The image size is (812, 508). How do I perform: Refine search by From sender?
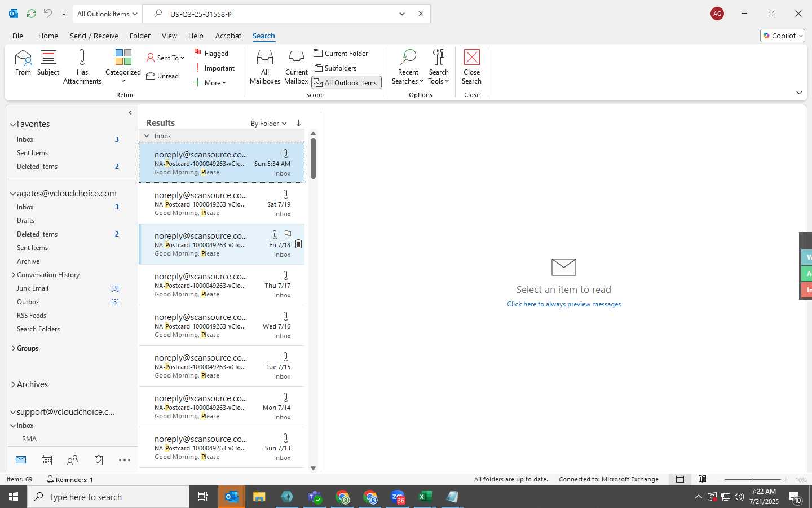coord(23,63)
